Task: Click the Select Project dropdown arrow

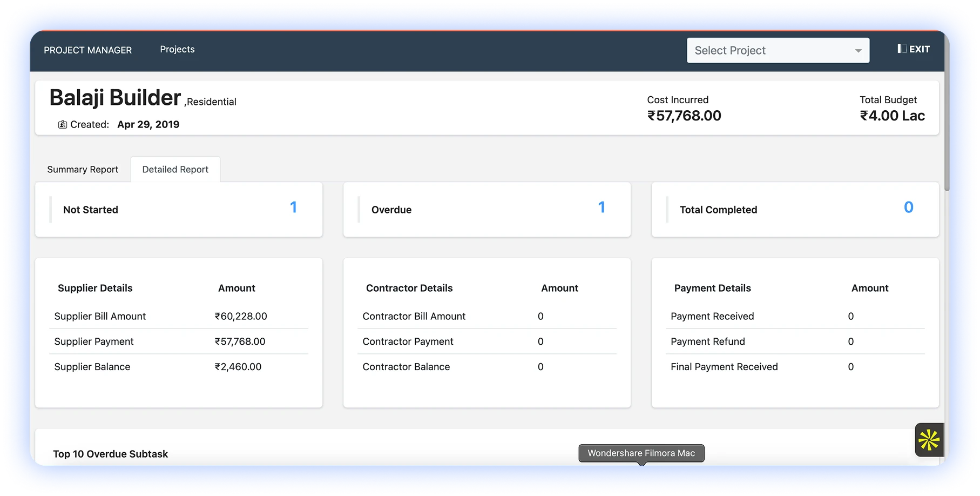Action: pyautogui.click(x=858, y=51)
